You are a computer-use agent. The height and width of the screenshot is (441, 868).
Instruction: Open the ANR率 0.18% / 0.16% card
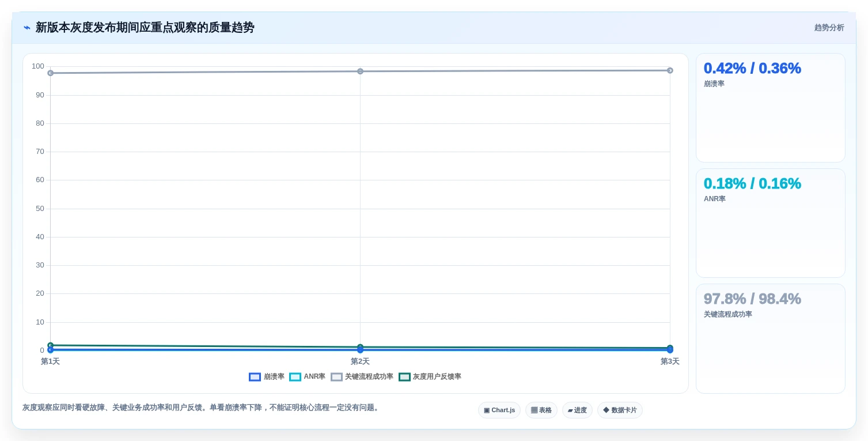point(771,223)
